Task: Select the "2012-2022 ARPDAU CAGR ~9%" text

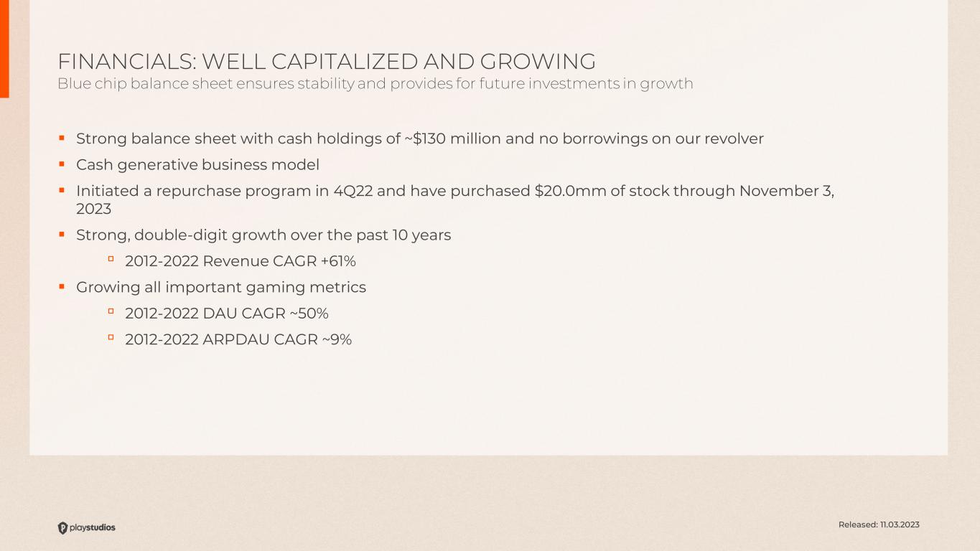Action: (x=238, y=339)
